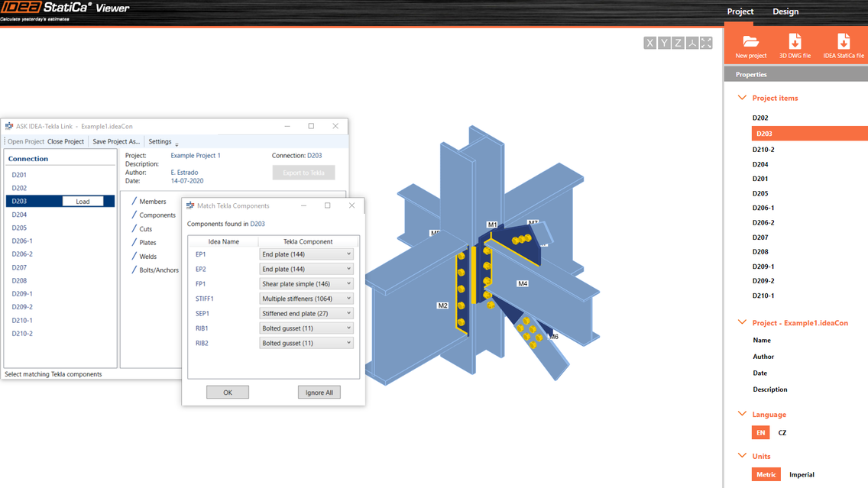Image resolution: width=868 pixels, height=488 pixels.
Task: Open SEP1 Stiffened end plate dropdown
Action: [306, 313]
